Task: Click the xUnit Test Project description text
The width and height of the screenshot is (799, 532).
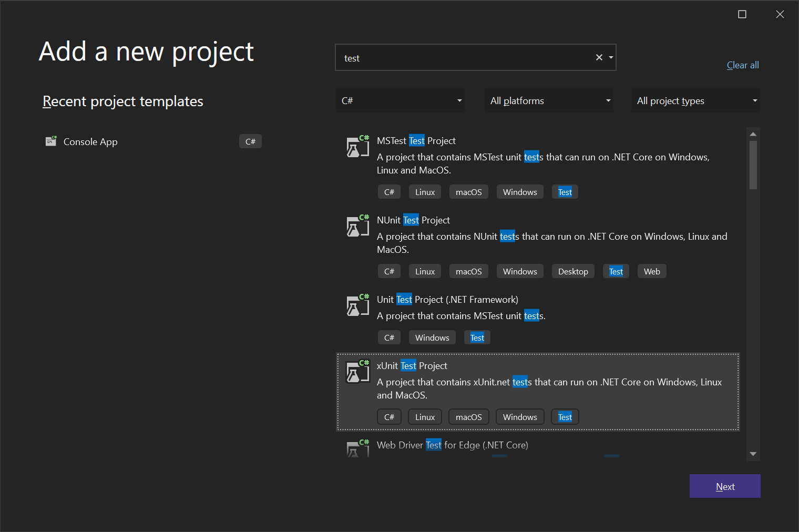Action: pyautogui.click(x=549, y=388)
